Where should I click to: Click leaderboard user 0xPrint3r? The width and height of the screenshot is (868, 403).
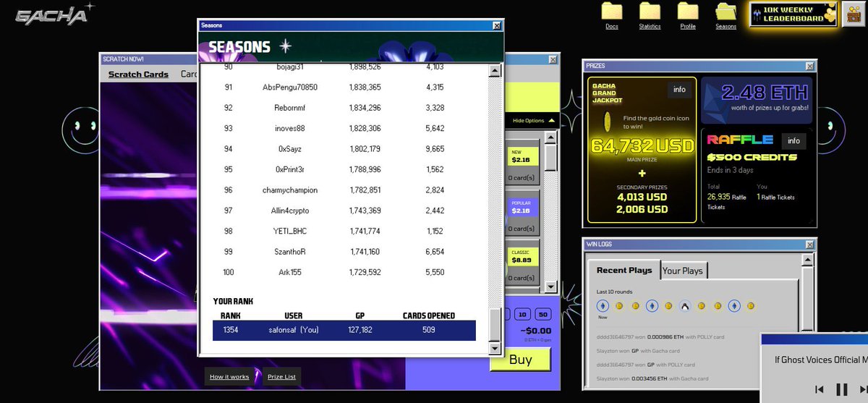click(289, 169)
